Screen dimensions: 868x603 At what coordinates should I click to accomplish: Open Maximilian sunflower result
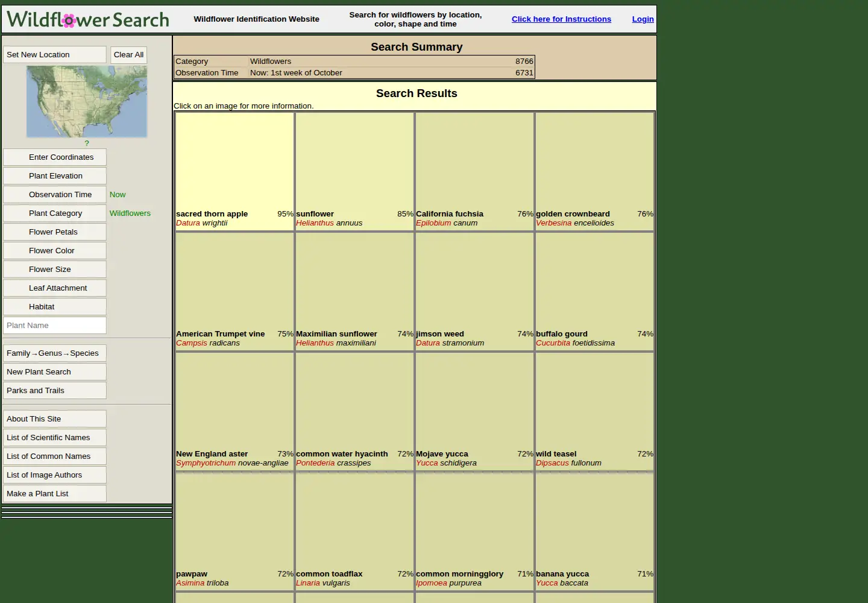[x=354, y=291]
